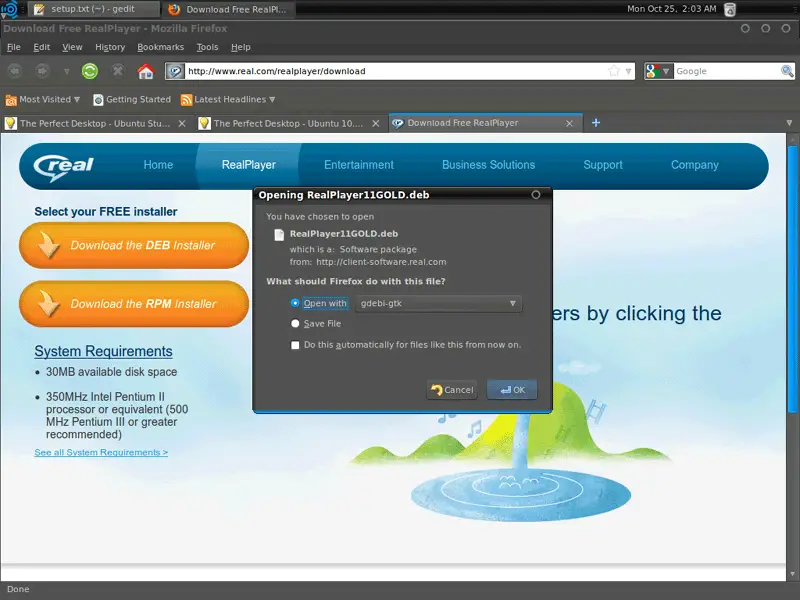Close the 'The Perfect Desktop - Ubuntu Stu...' tab
800x600 pixels.
pos(182,123)
